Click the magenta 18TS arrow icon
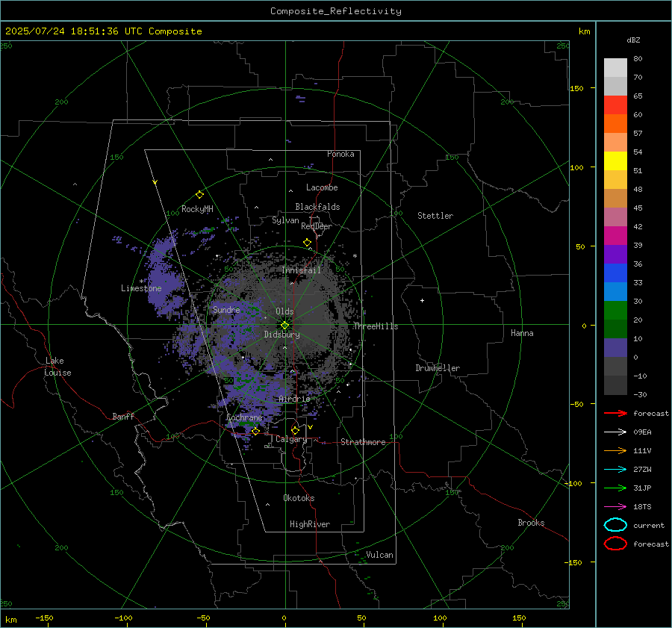 pos(615,507)
